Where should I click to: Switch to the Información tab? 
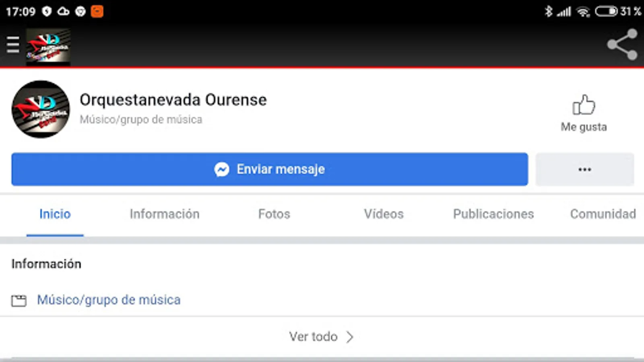[165, 214]
